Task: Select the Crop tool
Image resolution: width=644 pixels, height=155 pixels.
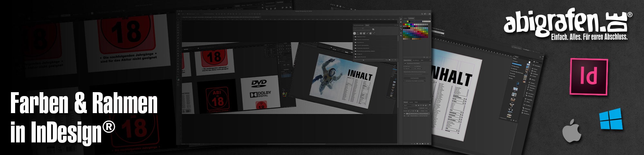Action: pyautogui.click(x=178, y=30)
